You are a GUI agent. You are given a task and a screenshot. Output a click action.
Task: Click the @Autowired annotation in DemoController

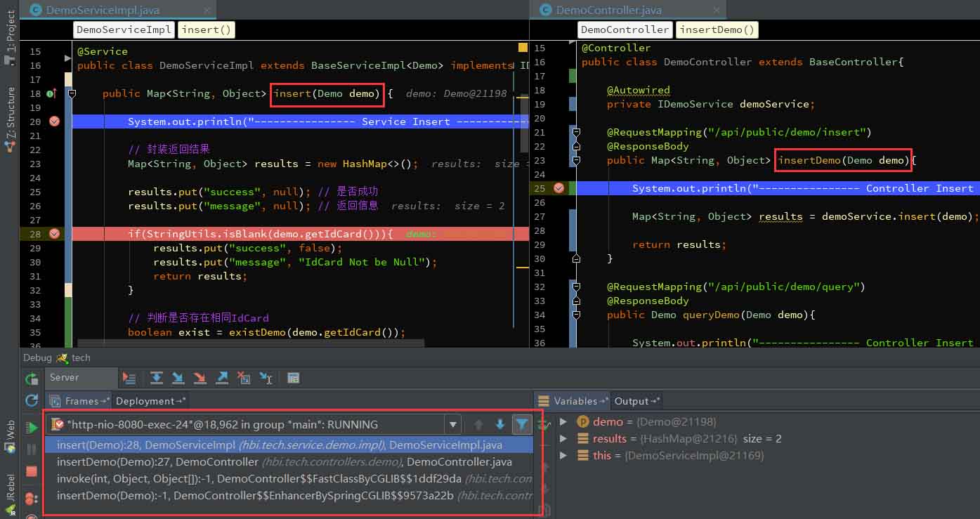coord(639,90)
